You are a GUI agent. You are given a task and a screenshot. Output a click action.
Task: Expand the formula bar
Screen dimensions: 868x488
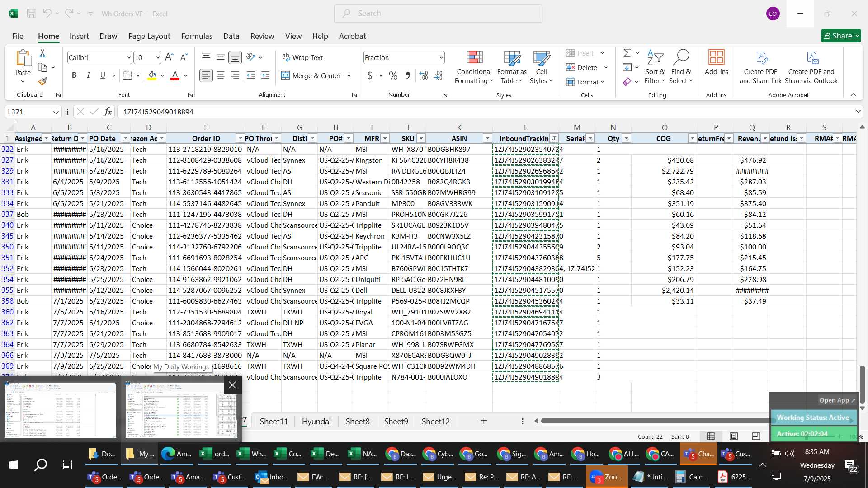(858, 111)
